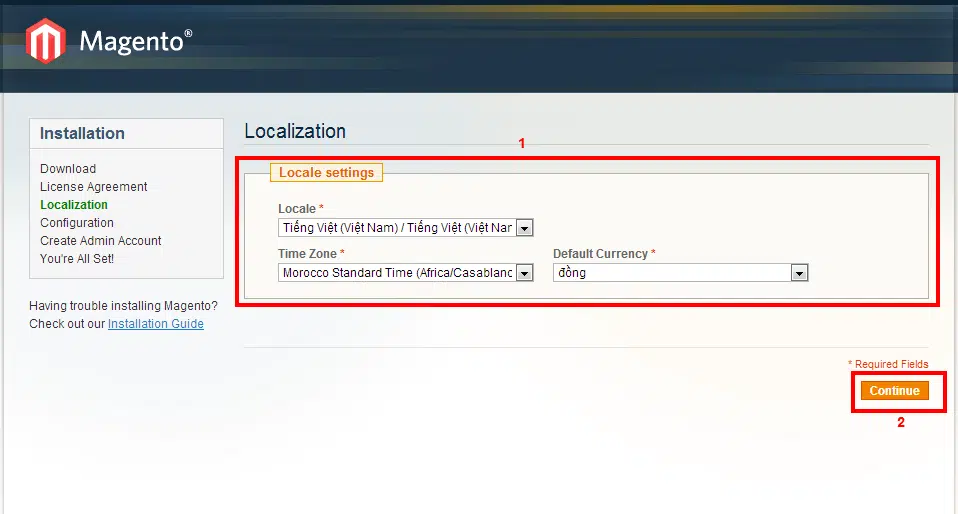The width and height of the screenshot is (958, 514).
Task: Click the Continue button
Action: coord(894,391)
